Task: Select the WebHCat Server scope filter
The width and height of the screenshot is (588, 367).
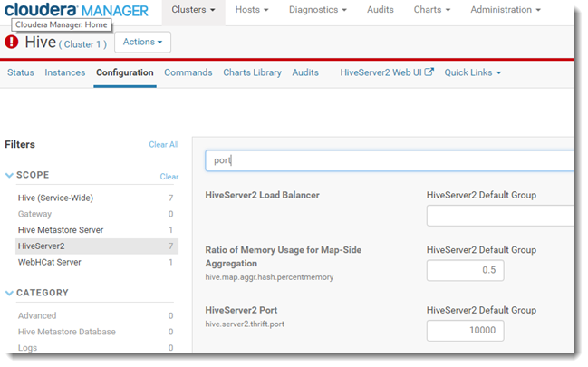Action: point(50,262)
